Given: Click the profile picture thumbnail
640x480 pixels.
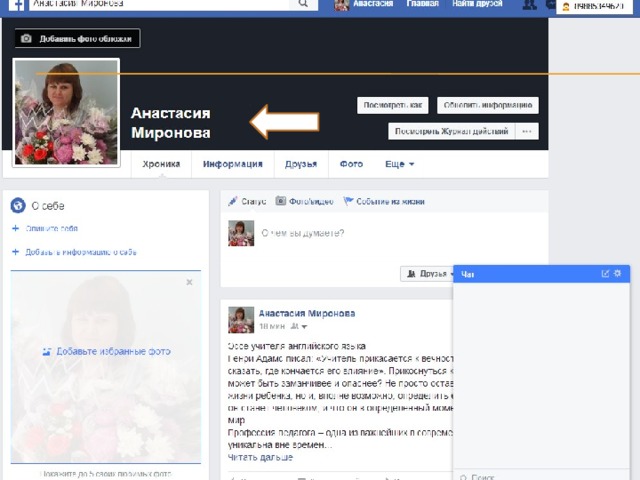Looking at the screenshot, I should click(66, 112).
